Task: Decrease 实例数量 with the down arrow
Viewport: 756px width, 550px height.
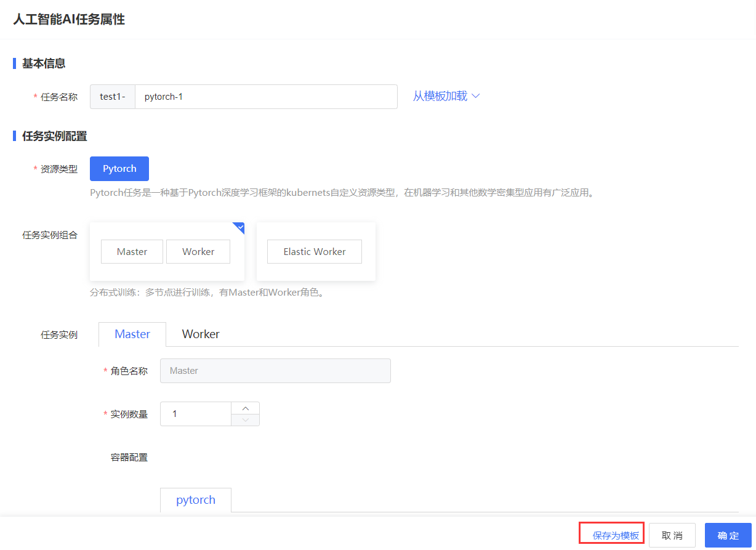Action: tap(246, 420)
